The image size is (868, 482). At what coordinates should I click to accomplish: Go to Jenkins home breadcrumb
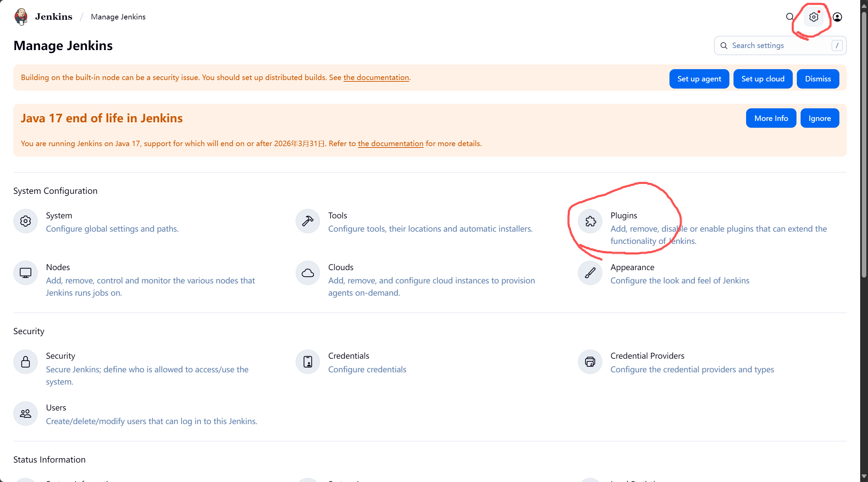[x=53, y=17]
